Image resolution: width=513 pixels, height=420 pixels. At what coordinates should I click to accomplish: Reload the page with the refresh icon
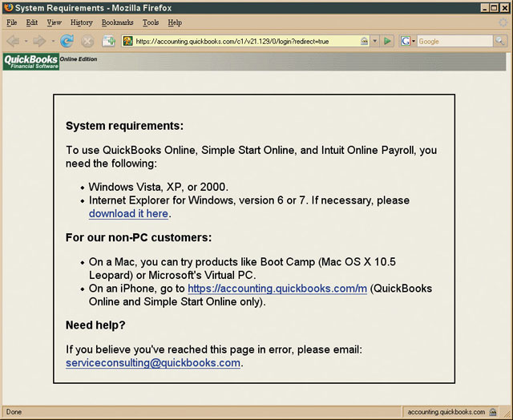pos(67,41)
